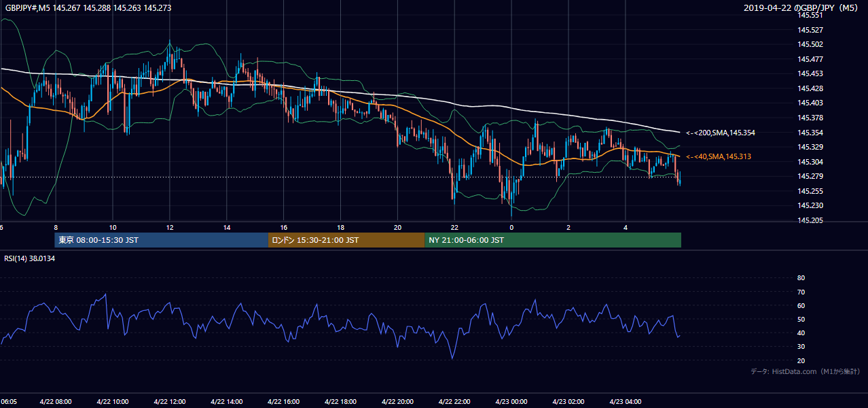Click the 145.453 price axis label
Image resolution: width=868 pixels, height=408 pixels.
click(810, 73)
